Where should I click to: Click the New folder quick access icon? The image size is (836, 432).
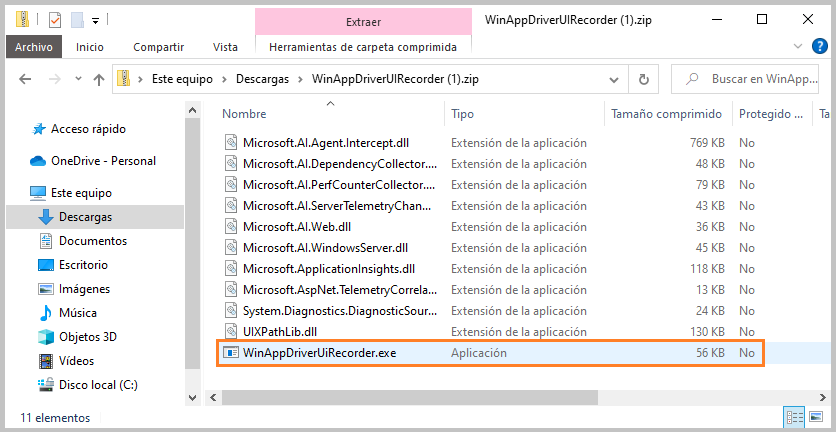(77, 20)
